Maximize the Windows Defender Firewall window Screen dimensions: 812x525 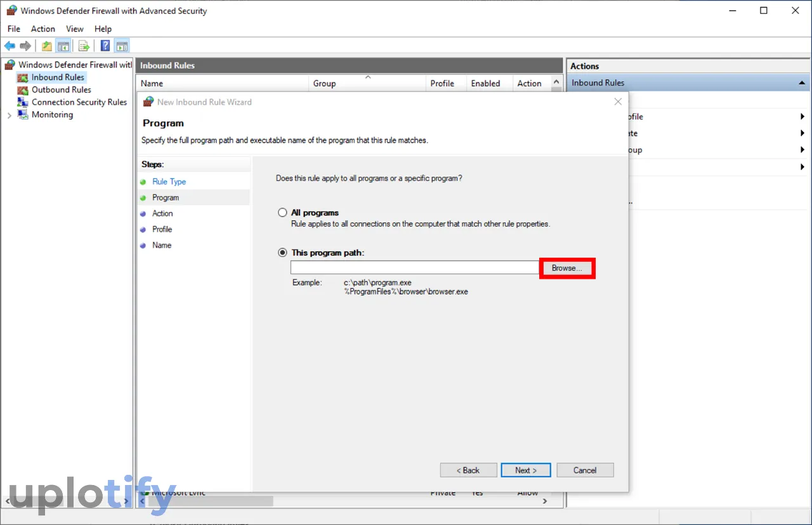coord(764,11)
